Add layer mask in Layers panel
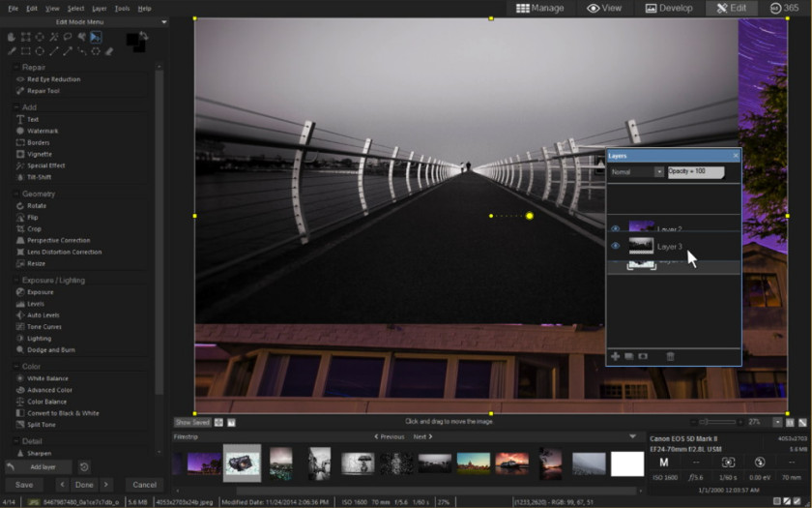This screenshot has height=508, width=812. (x=643, y=356)
